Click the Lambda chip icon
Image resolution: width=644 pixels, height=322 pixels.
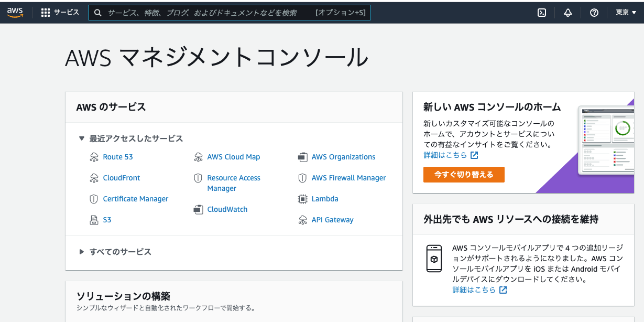pyautogui.click(x=302, y=199)
